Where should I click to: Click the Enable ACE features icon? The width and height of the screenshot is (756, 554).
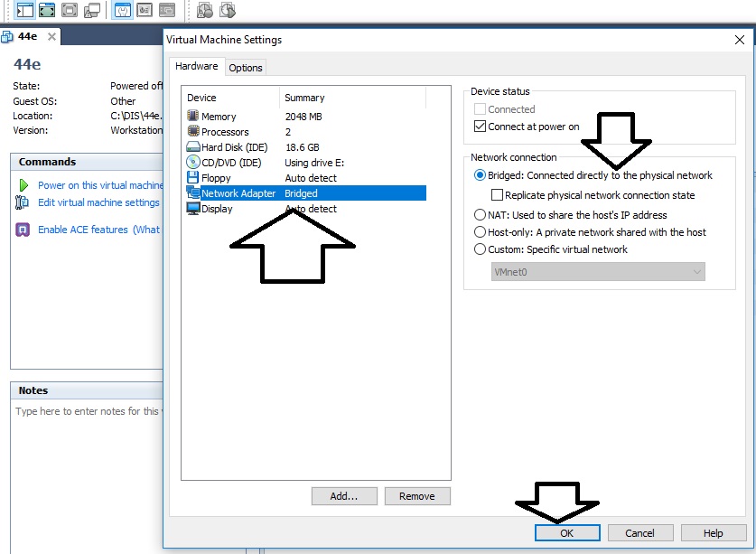tap(23, 230)
